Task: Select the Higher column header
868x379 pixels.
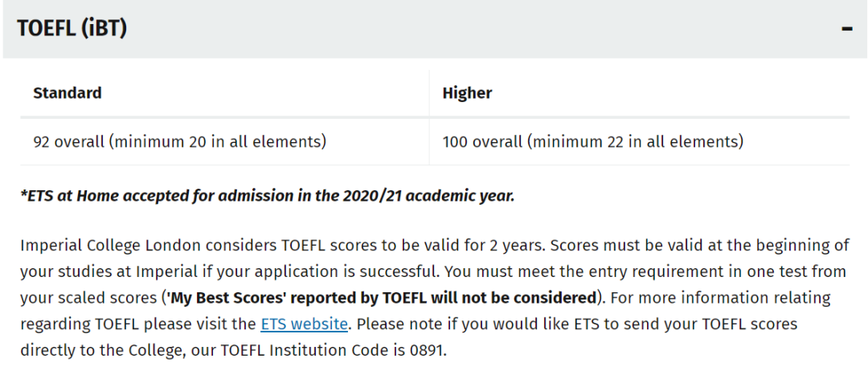Action: click(467, 93)
